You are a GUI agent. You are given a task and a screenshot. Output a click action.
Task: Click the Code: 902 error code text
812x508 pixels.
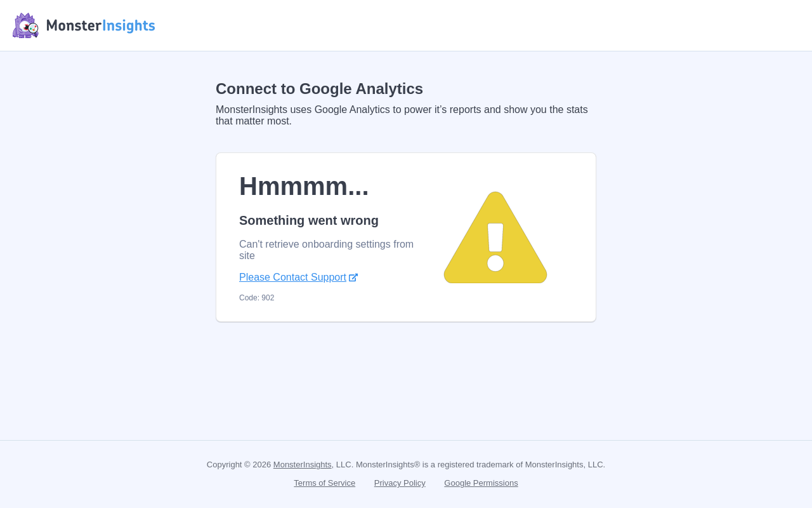point(257,298)
